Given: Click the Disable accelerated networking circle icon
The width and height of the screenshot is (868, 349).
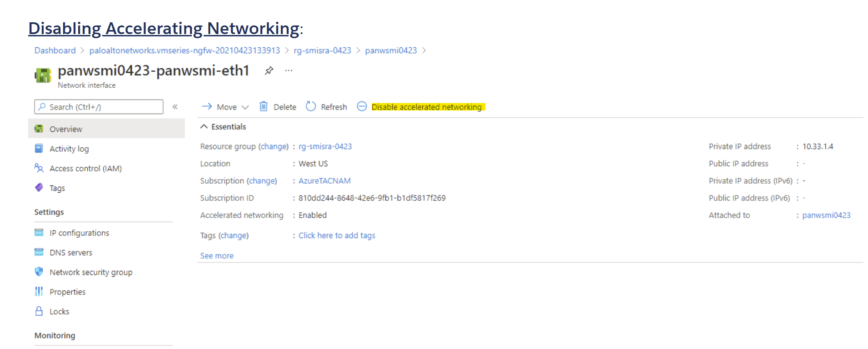Looking at the screenshot, I should 362,106.
